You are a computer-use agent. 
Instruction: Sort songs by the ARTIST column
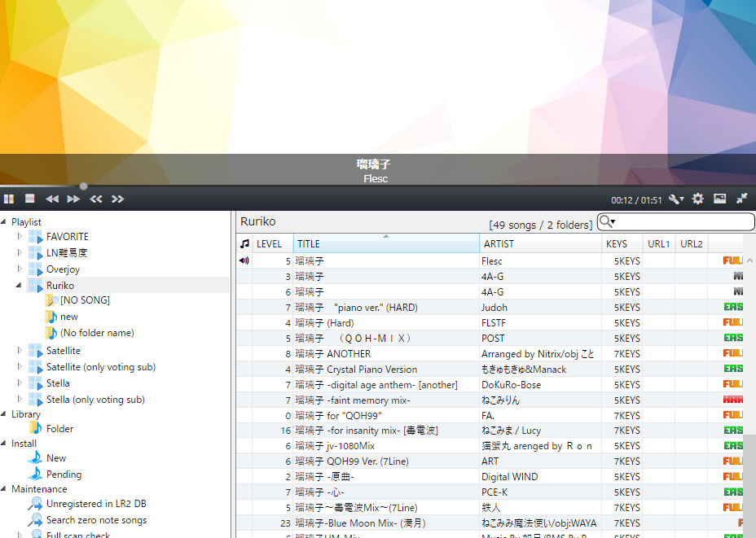pos(540,243)
